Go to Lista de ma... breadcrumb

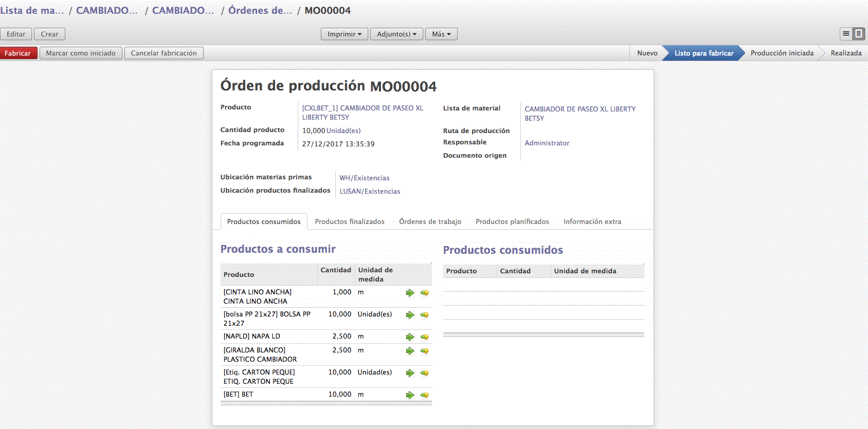(32, 10)
